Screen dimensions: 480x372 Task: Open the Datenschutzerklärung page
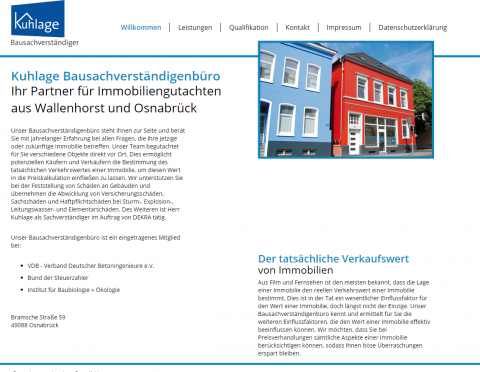(x=413, y=27)
